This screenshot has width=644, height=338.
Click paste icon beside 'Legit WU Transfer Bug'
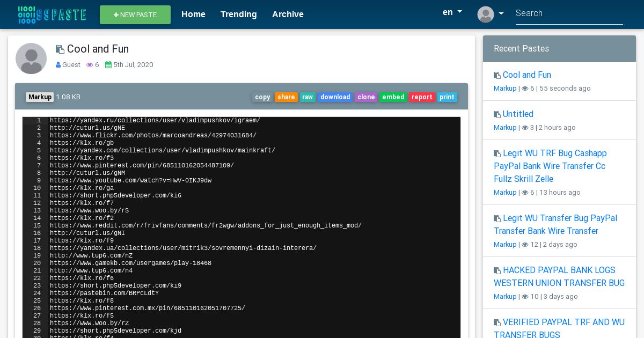[x=497, y=219]
